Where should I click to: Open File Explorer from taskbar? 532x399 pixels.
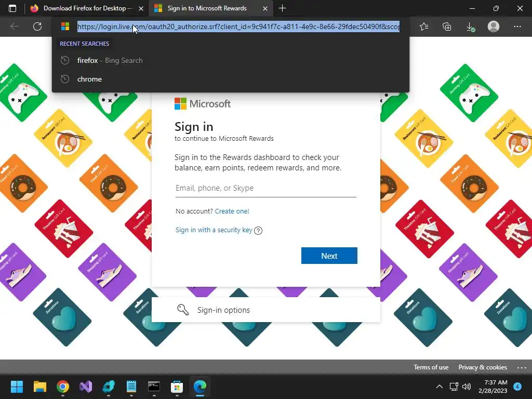[x=39, y=387]
